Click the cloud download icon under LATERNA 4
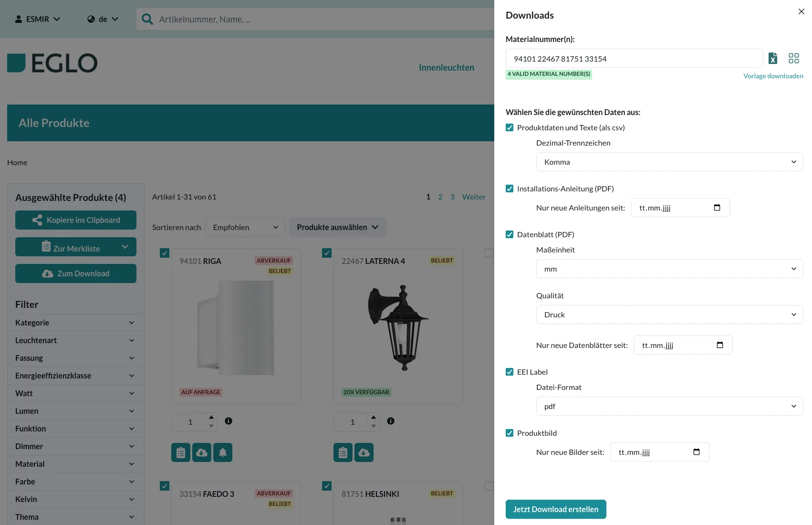812x525 pixels. tap(364, 452)
